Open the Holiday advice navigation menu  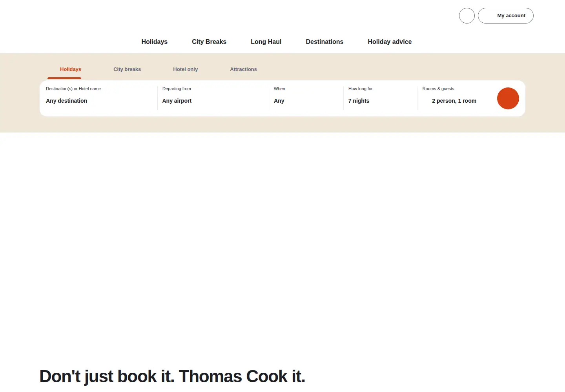click(x=390, y=42)
